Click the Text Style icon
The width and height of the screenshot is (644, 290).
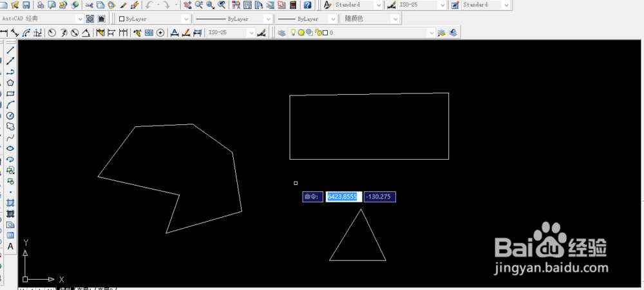(x=327, y=5)
